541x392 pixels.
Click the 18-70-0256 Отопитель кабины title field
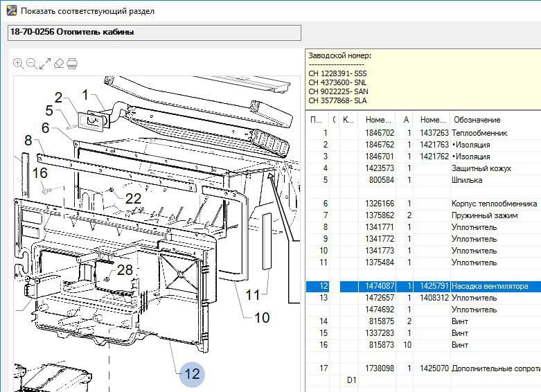coord(154,33)
